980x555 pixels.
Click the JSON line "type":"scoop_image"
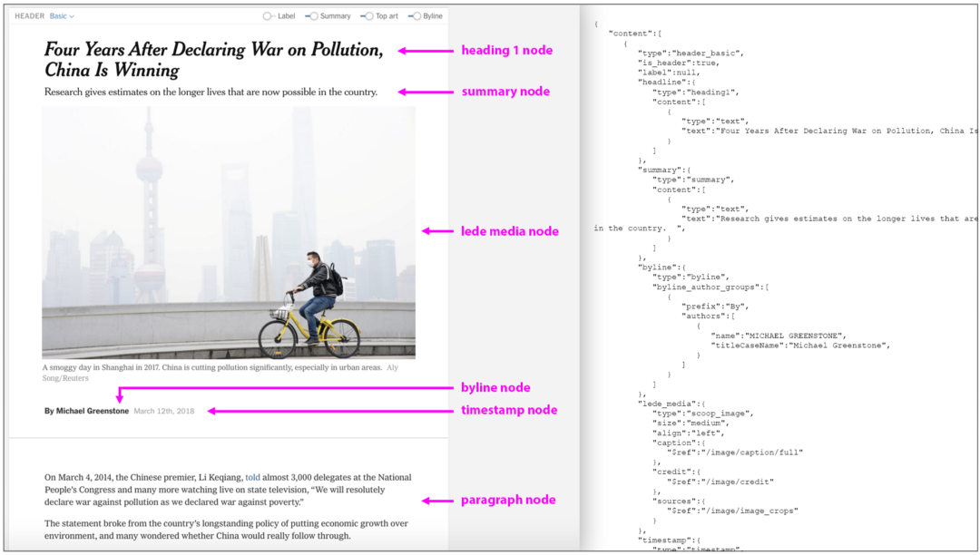(x=703, y=414)
